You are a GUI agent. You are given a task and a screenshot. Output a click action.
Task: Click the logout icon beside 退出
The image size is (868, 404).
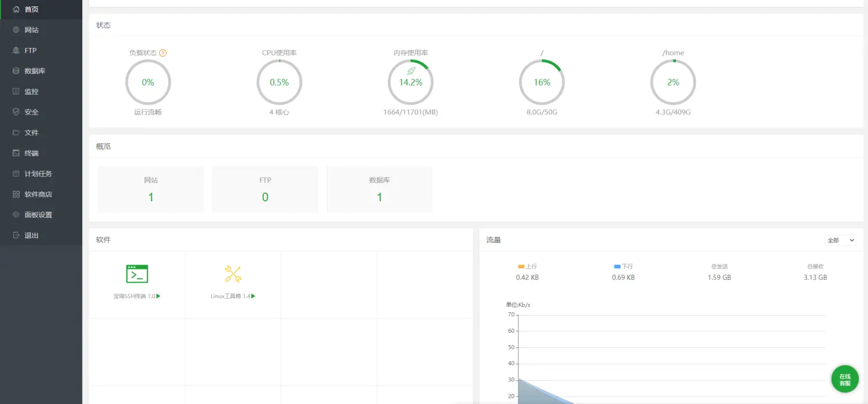16,235
